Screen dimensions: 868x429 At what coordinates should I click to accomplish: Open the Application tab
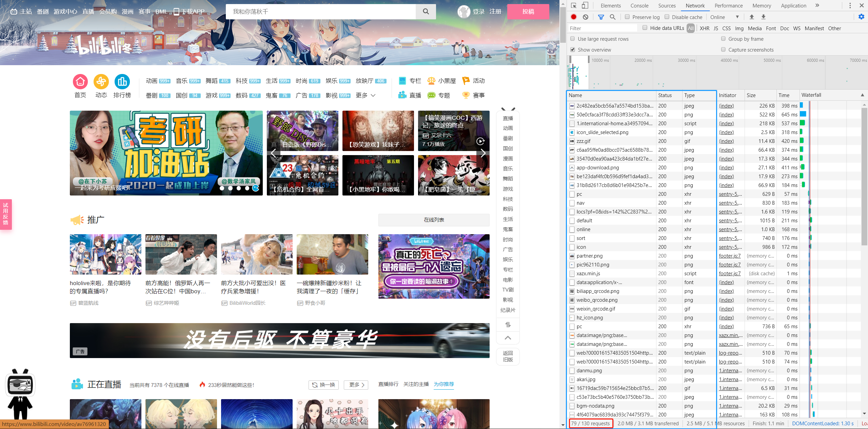click(x=793, y=5)
